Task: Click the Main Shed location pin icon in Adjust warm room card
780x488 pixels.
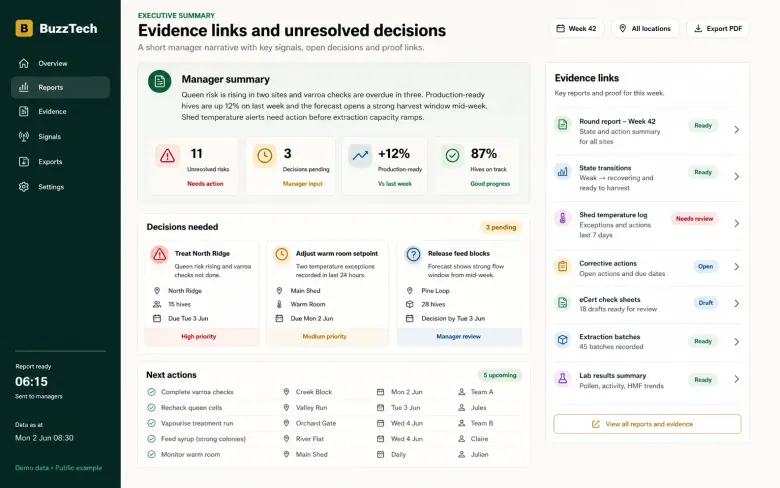Action: point(279,291)
